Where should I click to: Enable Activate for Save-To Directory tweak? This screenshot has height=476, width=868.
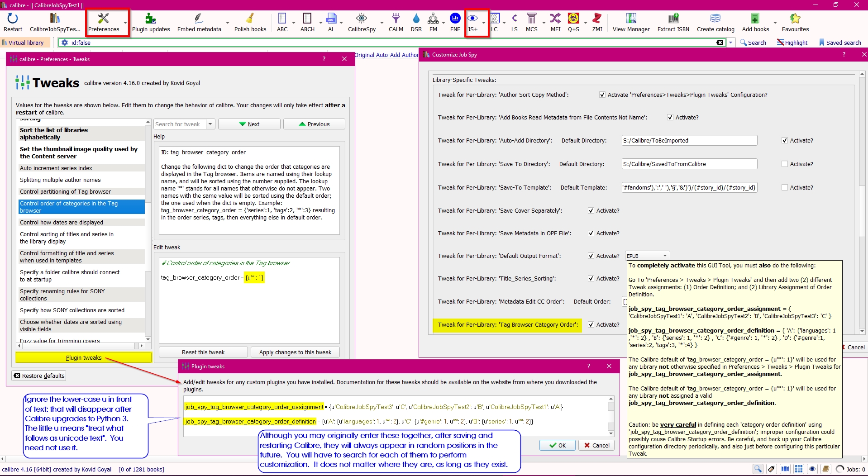[785, 164]
